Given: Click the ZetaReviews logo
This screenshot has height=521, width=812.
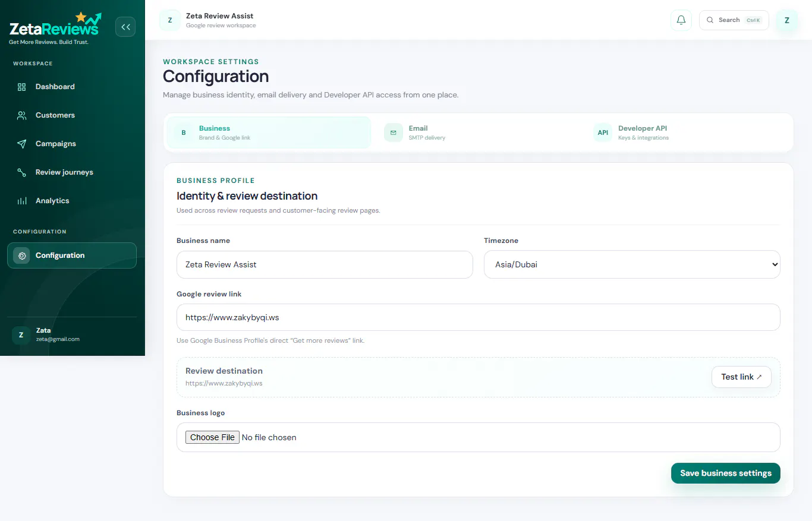Looking at the screenshot, I should 55,27.
